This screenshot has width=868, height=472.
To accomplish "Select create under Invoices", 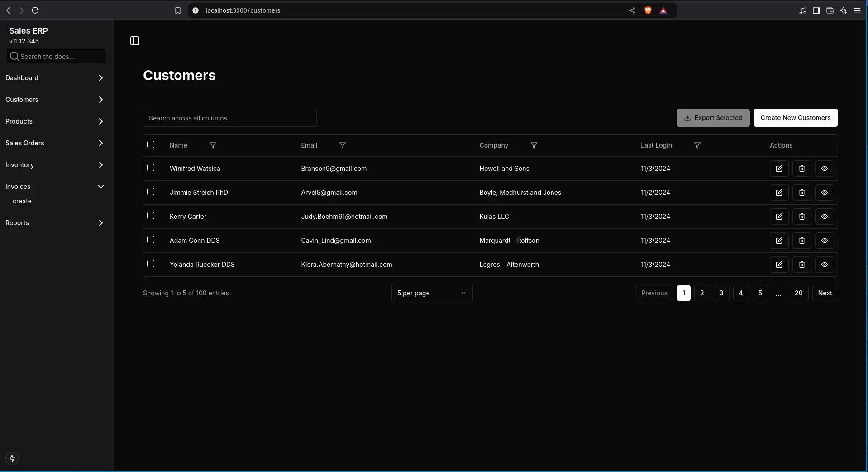I will tap(22, 201).
